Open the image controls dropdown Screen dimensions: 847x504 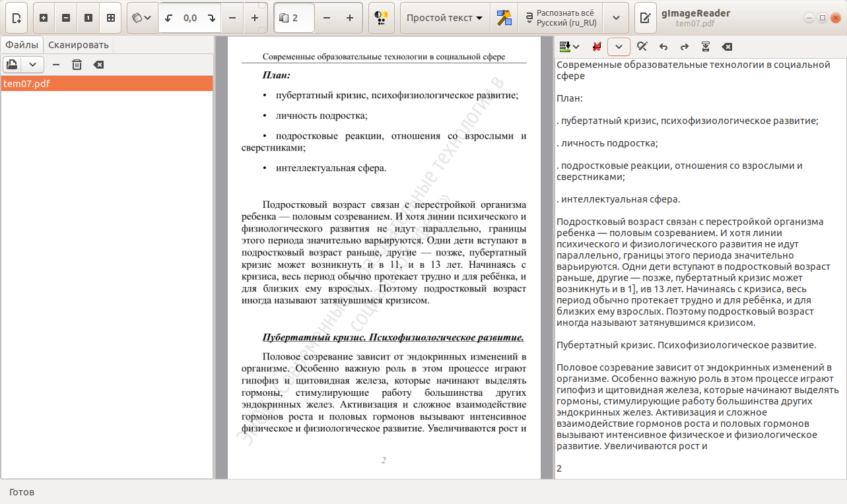pos(142,18)
